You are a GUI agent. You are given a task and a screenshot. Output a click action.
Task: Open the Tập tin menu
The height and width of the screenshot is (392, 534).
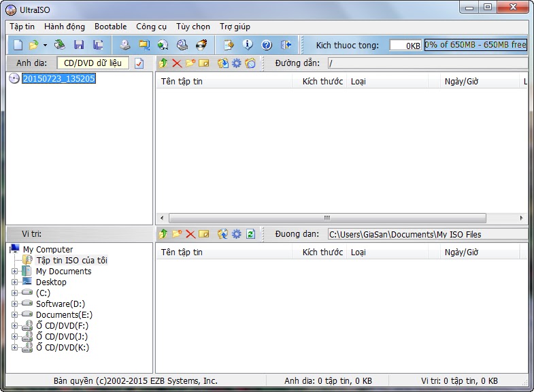coord(22,27)
